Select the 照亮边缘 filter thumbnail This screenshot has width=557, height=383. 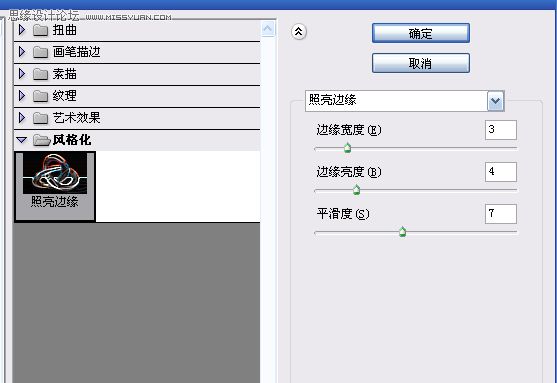tap(55, 187)
